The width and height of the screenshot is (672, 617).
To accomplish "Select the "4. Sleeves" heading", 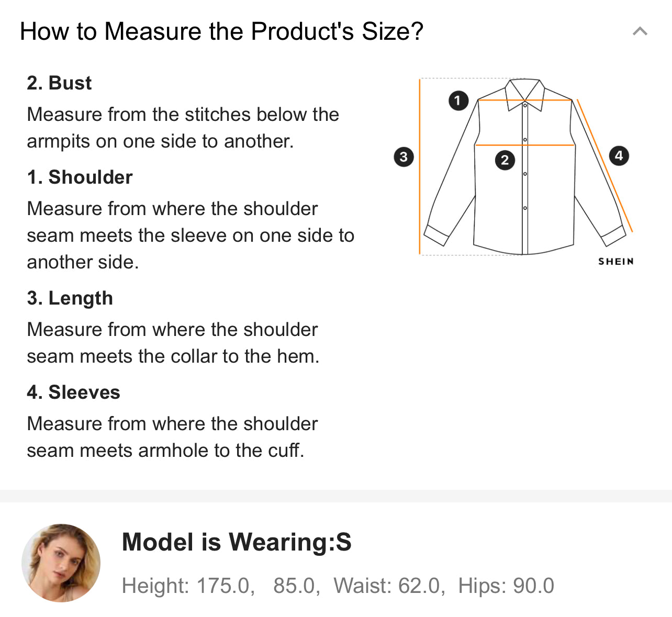I will coord(73,392).
